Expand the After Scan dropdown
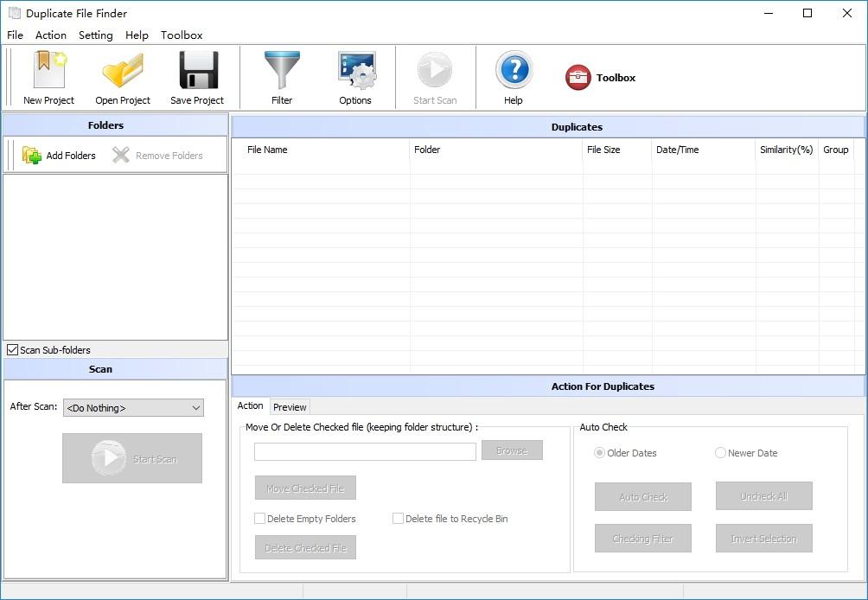This screenshot has height=600, width=868. (x=133, y=408)
